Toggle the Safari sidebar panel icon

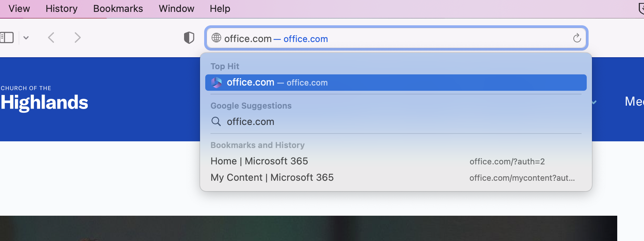[x=7, y=38]
